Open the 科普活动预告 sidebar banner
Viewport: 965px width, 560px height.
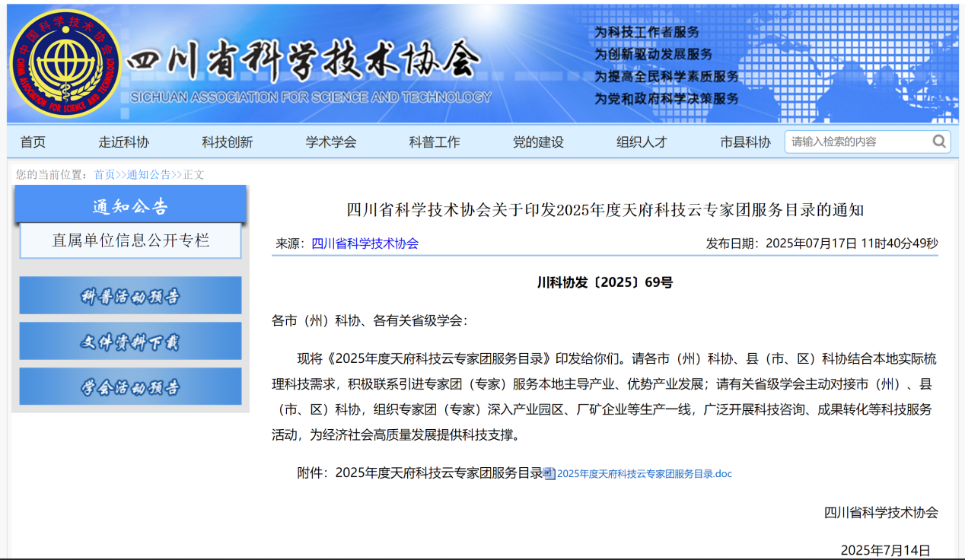130,295
